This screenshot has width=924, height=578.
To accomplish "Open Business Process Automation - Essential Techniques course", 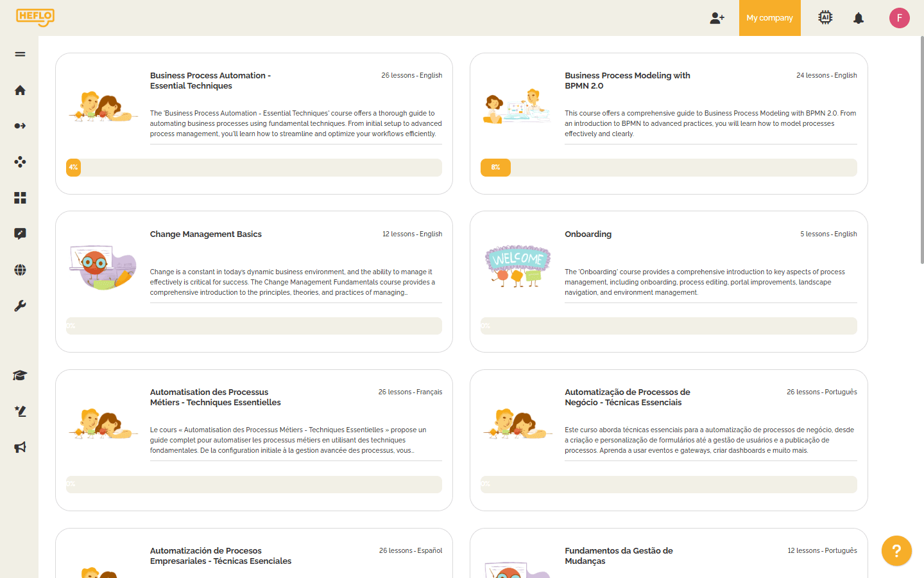I will point(210,80).
